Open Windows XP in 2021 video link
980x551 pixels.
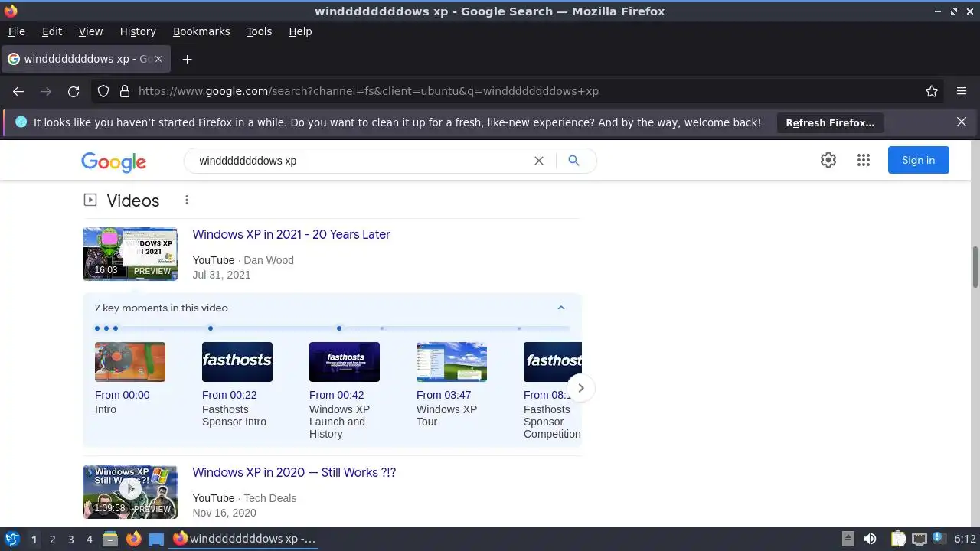(x=291, y=234)
